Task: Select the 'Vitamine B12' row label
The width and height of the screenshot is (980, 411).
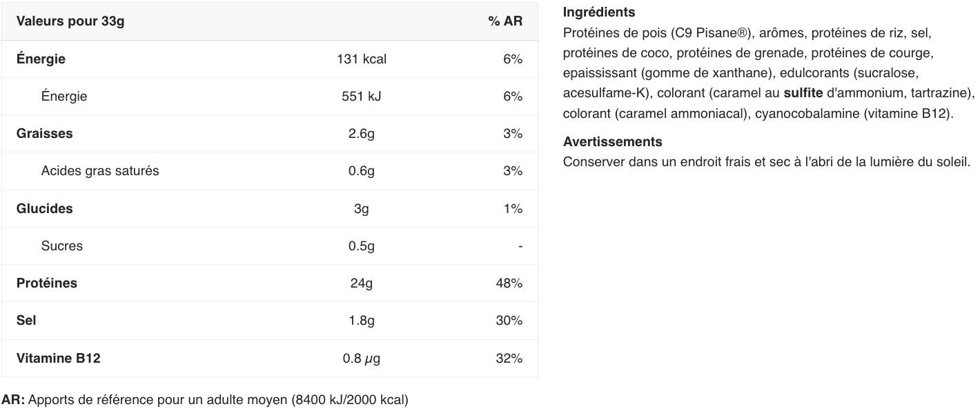Action: click(x=58, y=359)
